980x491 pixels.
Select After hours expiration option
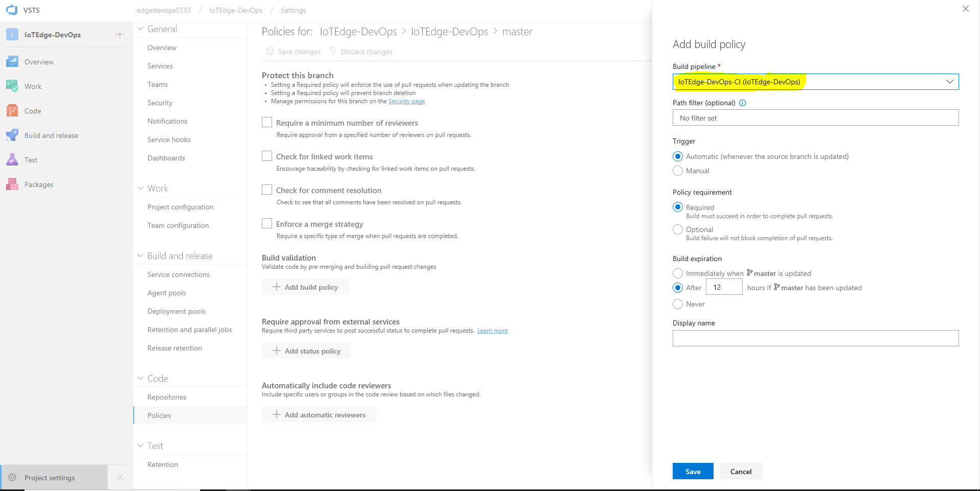point(678,288)
